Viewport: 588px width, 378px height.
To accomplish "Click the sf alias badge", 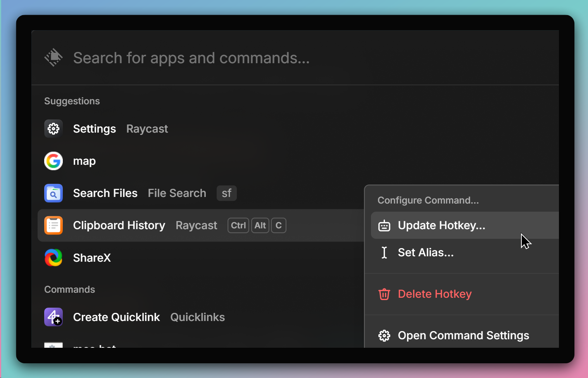I will (227, 193).
